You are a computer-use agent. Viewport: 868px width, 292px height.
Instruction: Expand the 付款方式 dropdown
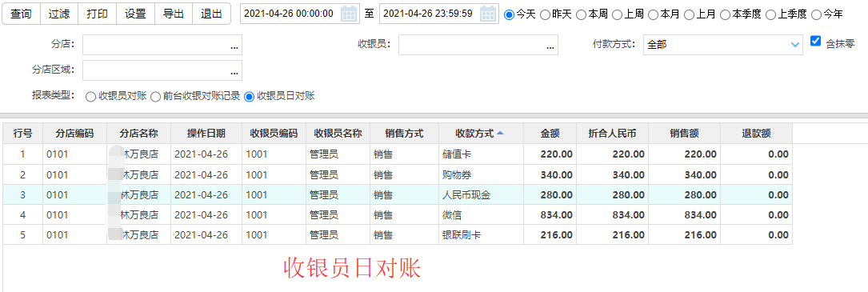pyautogui.click(x=795, y=44)
